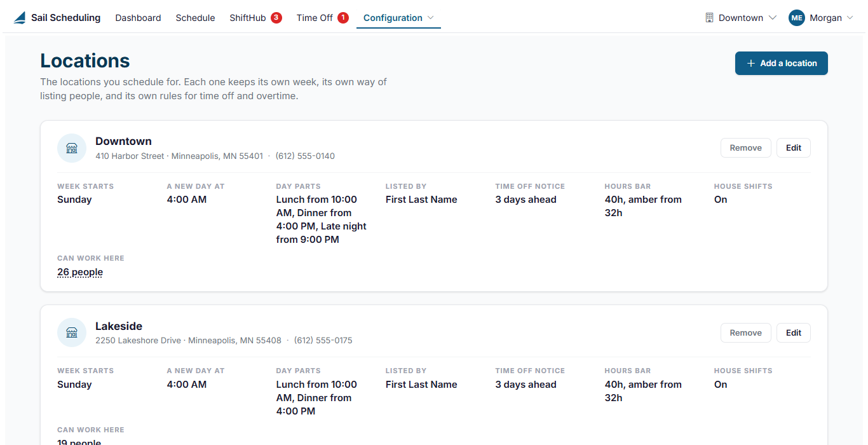Click the building icon beside Downtown selector
Screen dimensions: 868x445
(x=710, y=18)
